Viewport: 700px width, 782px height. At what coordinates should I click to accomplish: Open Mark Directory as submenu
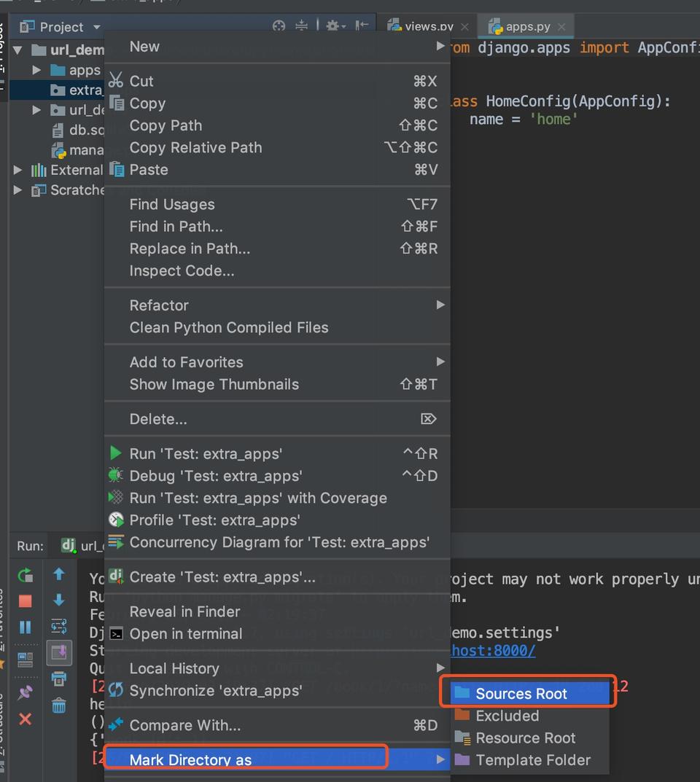click(277, 759)
